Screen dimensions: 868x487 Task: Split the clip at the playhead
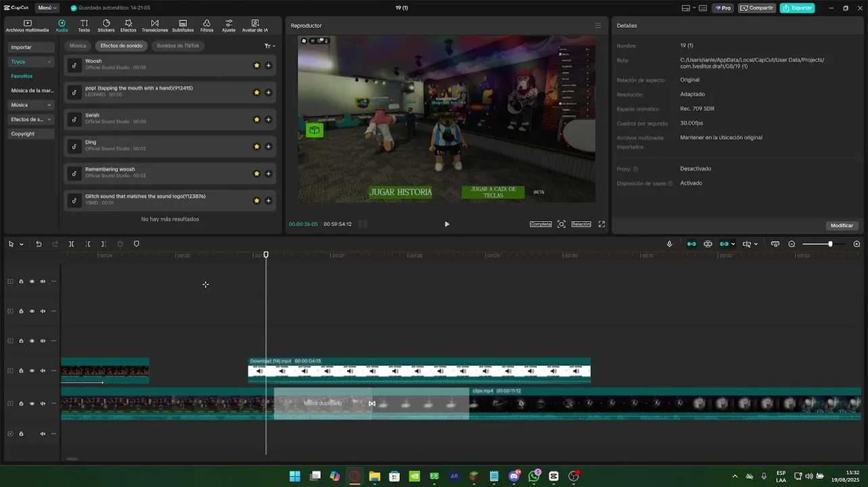(x=71, y=244)
